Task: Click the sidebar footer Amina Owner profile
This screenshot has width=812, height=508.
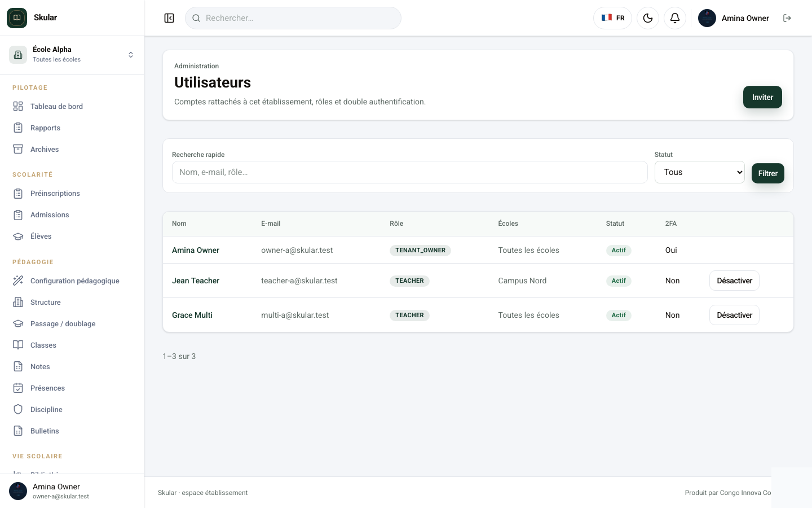Action: pyautogui.click(x=72, y=491)
